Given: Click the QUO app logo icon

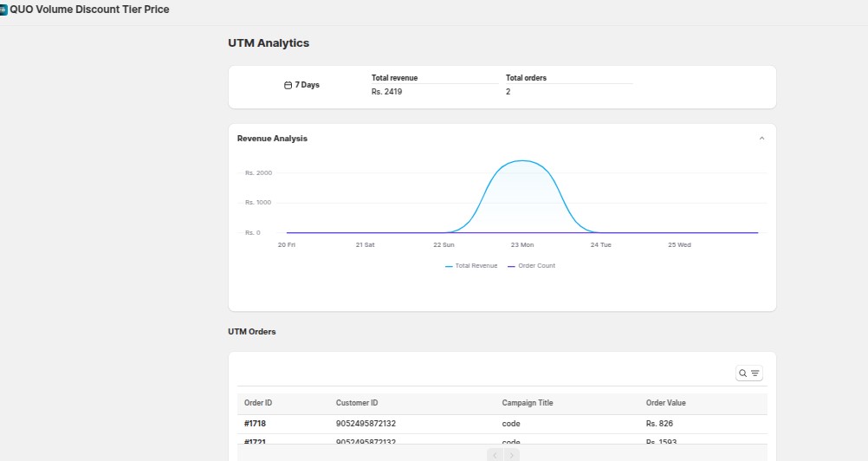Looking at the screenshot, I should pos(3,10).
